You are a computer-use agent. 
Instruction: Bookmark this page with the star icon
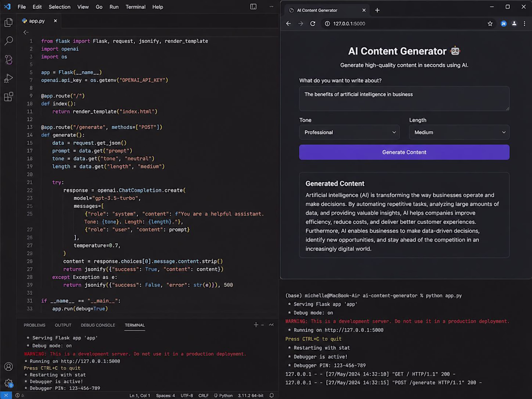(x=490, y=24)
